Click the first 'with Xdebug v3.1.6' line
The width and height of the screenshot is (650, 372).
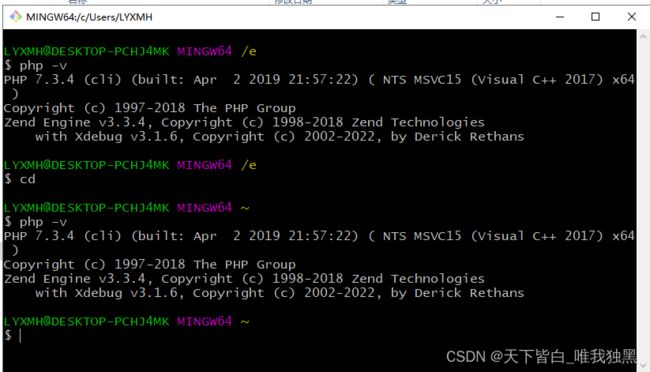click(x=279, y=136)
